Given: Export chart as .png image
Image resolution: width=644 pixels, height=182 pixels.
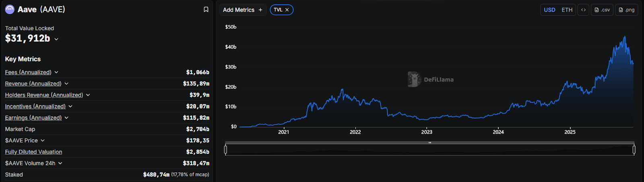Looking at the screenshot, I should 627,10.
